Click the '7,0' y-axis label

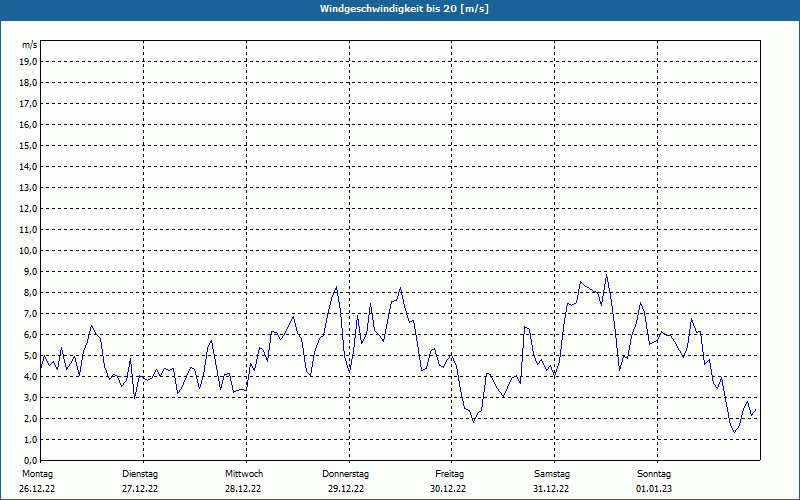[x=31, y=314]
